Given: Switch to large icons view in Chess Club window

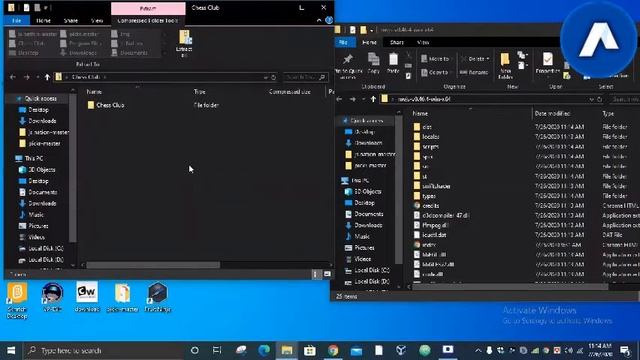Looking at the screenshot, I should click(x=327, y=274).
